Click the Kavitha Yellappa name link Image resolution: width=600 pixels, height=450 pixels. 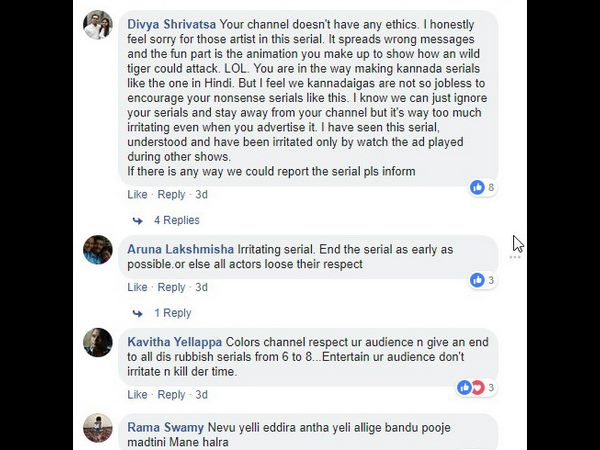175,342
